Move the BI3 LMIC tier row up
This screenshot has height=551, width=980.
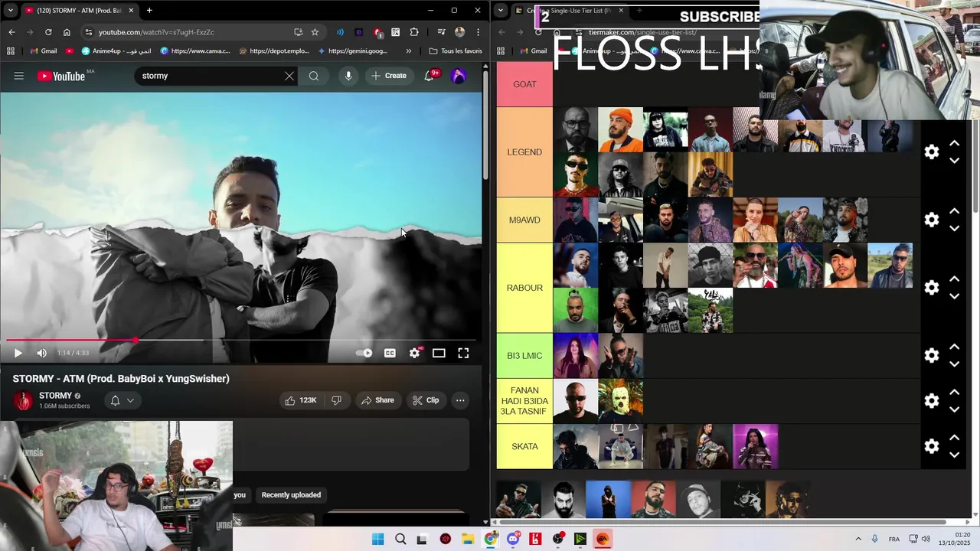(x=955, y=347)
